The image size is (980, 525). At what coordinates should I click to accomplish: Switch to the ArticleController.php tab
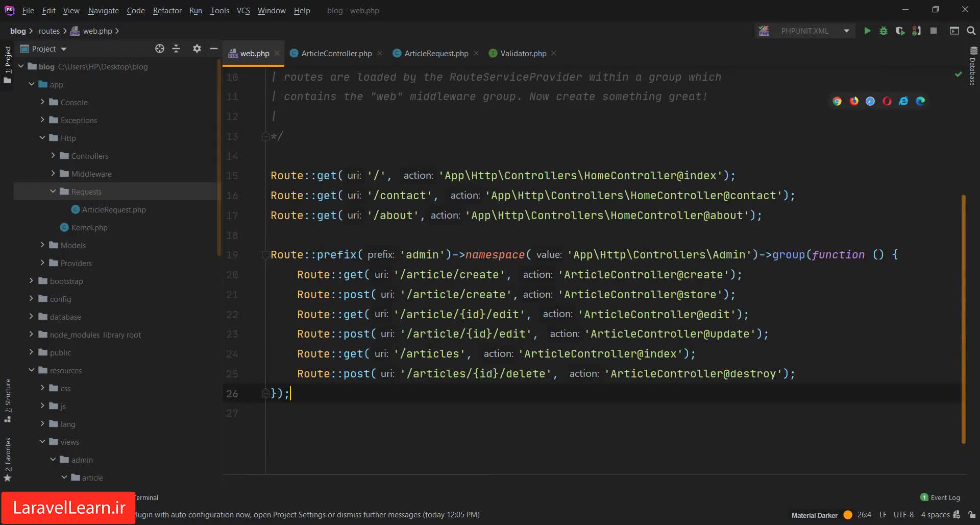tap(336, 53)
